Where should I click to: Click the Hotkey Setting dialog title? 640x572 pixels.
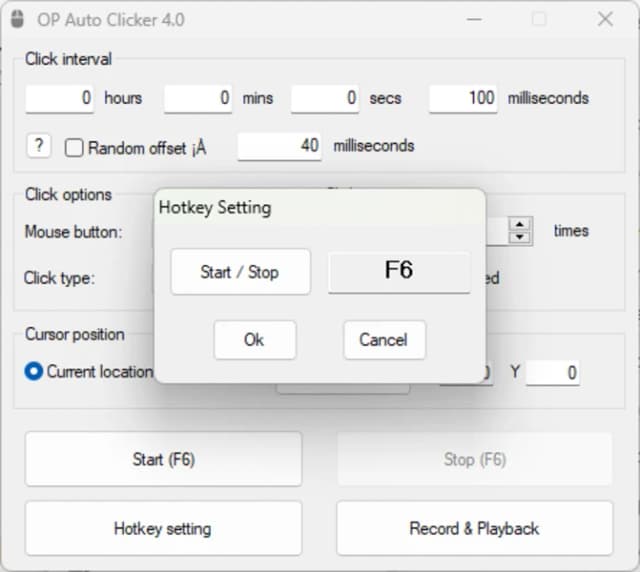pyautogui.click(x=215, y=207)
